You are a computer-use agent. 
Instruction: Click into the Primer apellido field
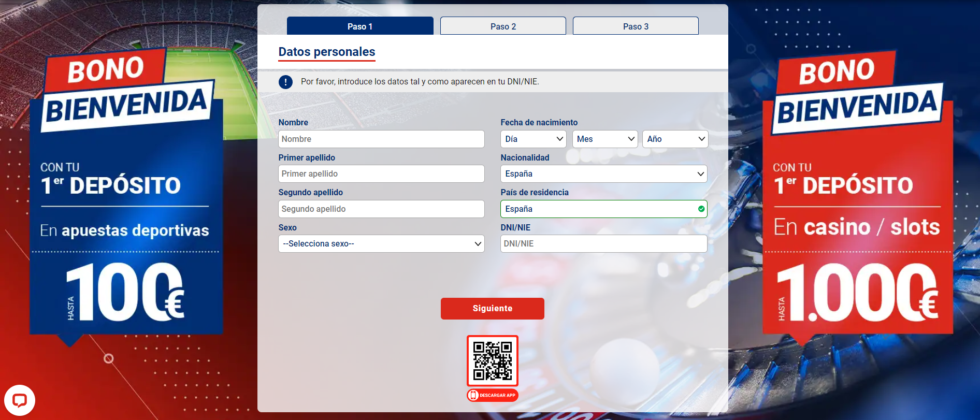pos(381,174)
